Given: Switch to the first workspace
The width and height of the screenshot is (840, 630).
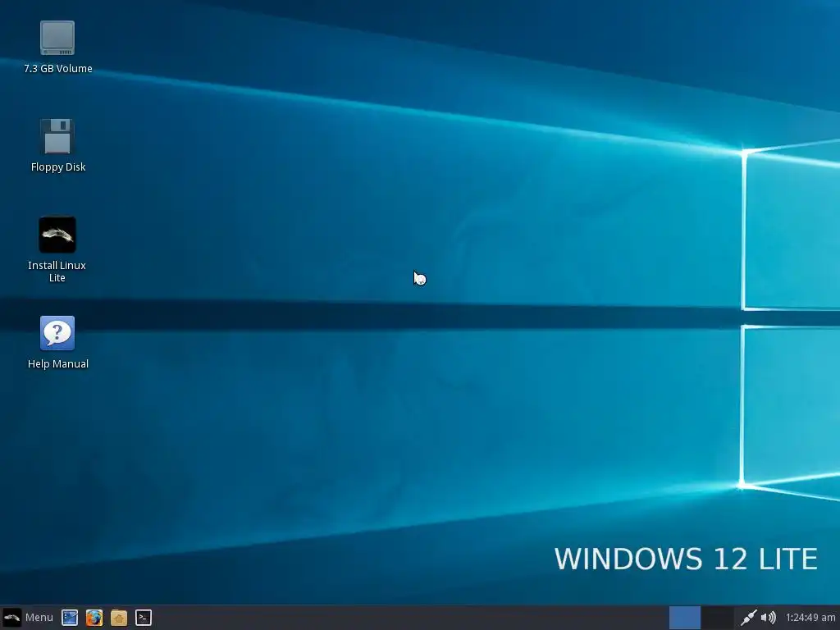Looking at the screenshot, I should coord(685,618).
